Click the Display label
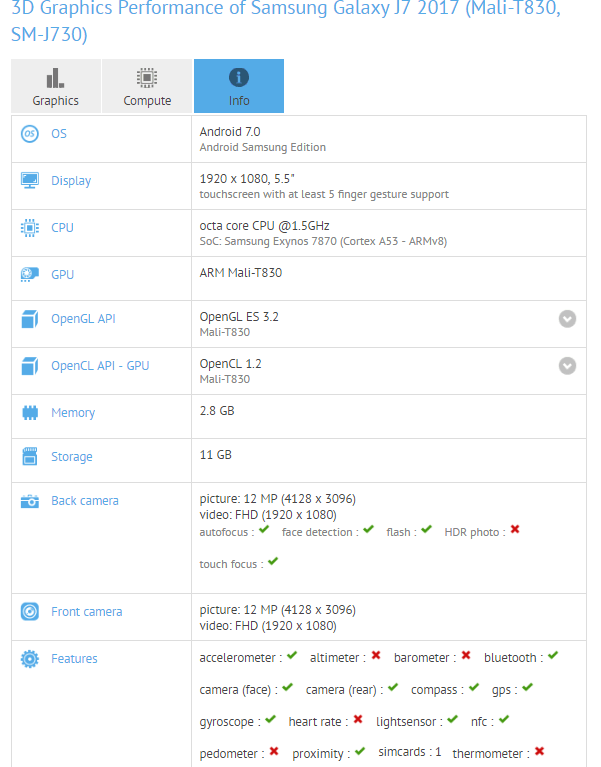 tap(71, 181)
